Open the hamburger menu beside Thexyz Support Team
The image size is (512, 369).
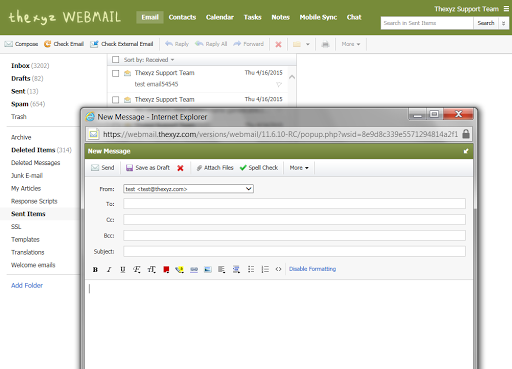pos(506,9)
